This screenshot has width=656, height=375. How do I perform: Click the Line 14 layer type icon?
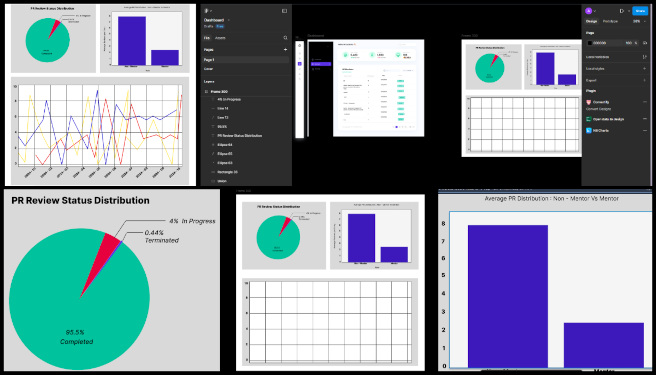[213, 108]
